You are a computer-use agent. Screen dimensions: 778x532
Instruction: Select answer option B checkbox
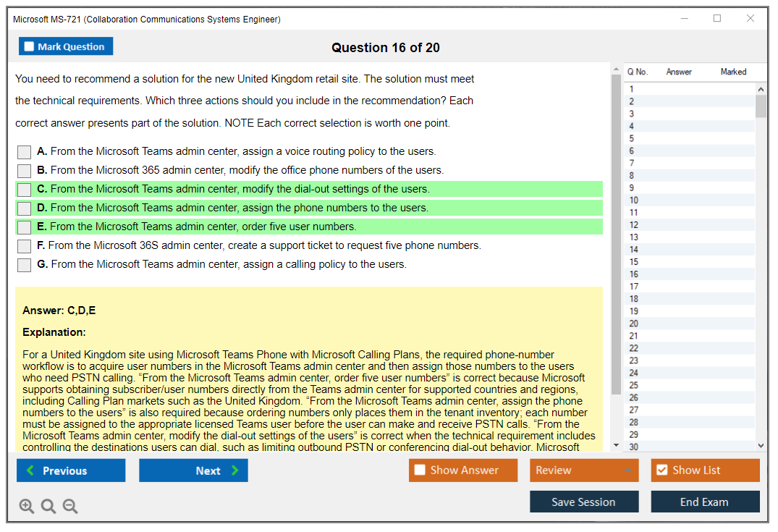[x=24, y=171]
